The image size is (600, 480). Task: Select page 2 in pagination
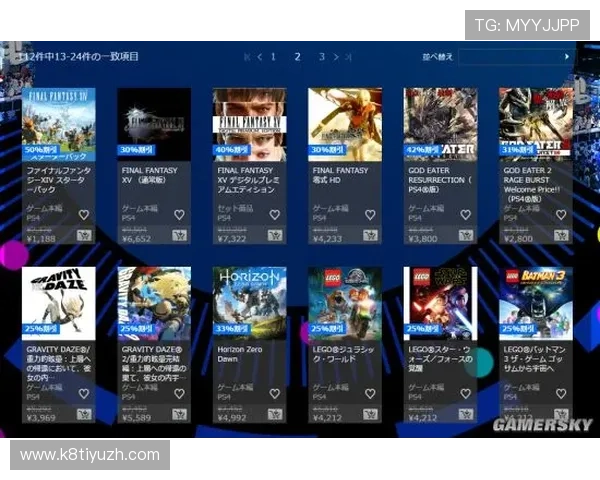[x=298, y=57]
